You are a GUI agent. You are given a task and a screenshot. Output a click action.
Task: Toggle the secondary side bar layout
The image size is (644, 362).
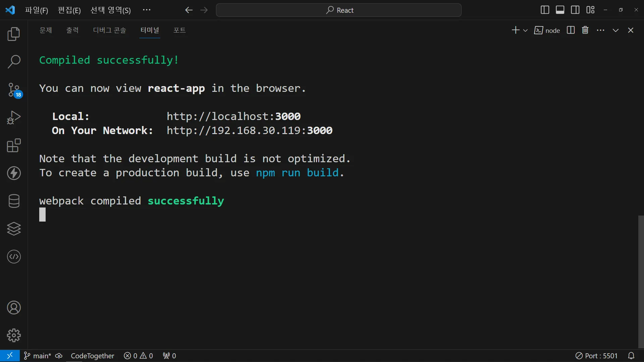(575, 10)
